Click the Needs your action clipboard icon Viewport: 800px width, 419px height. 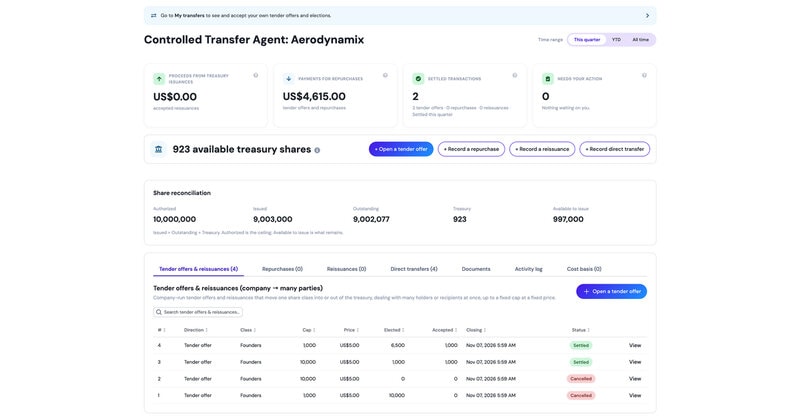point(548,79)
